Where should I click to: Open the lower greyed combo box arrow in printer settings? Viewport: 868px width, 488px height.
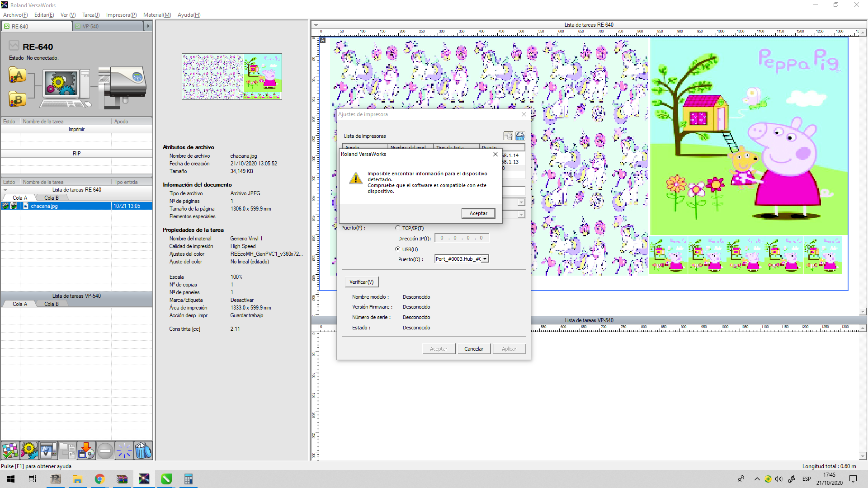pyautogui.click(x=521, y=214)
